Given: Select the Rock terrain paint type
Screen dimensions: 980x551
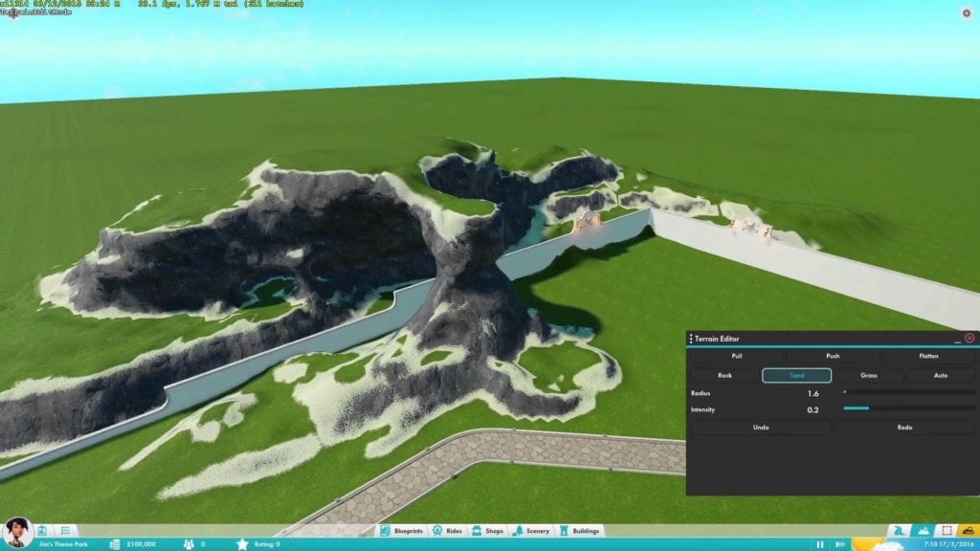Looking at the screenshot, I should click(x=724, y=376).
